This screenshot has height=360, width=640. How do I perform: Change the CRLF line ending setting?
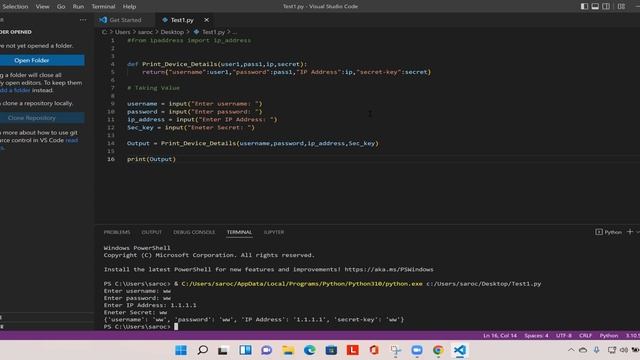pyautogui.click(x=585, y=336)
